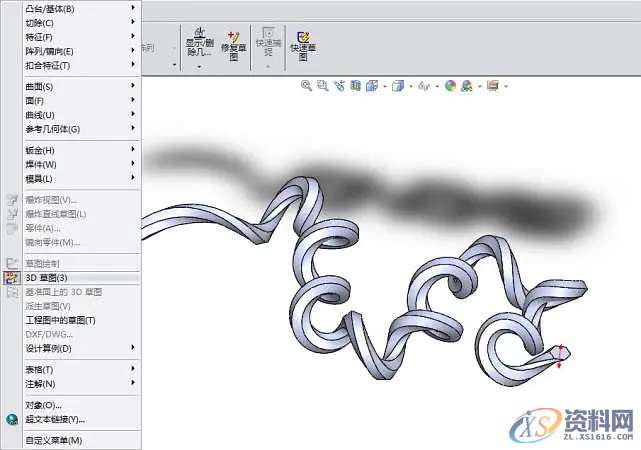Click the Repair Sketch tool (修复草图)
This screenshot has height=450, width=641.
click(x=233, y=46)
